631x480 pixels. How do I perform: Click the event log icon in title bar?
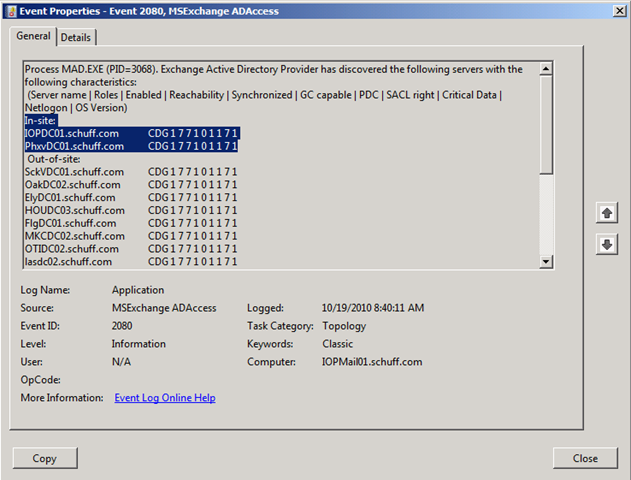coord(12,11)
